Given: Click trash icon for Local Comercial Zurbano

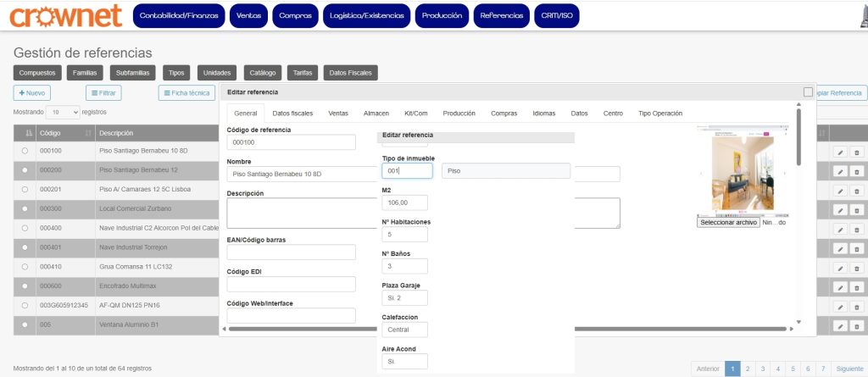Looking at the screenshot, I should [856, 209].
